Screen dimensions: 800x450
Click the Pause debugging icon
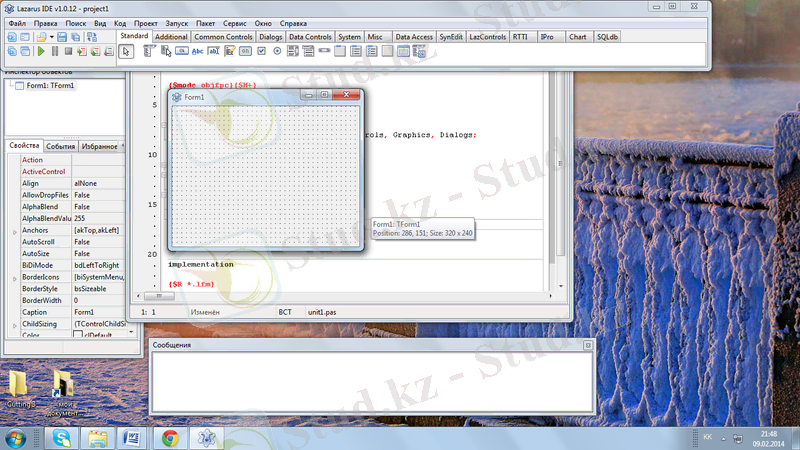click(55, 51)
